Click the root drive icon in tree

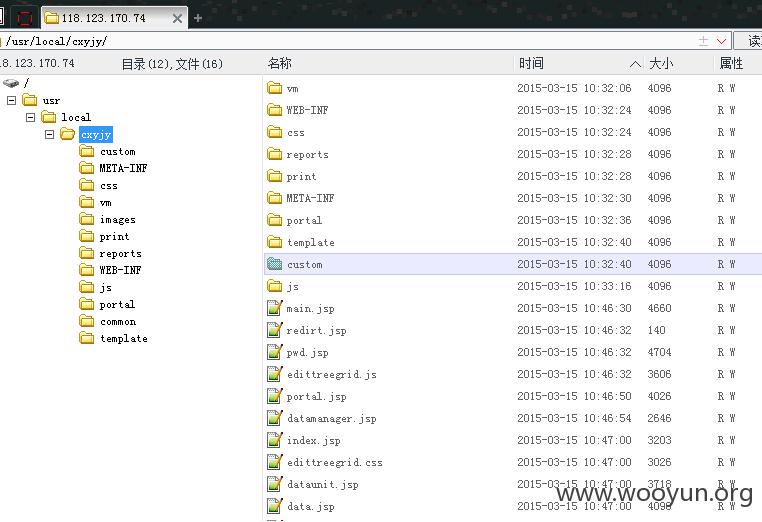coord(11,83)
